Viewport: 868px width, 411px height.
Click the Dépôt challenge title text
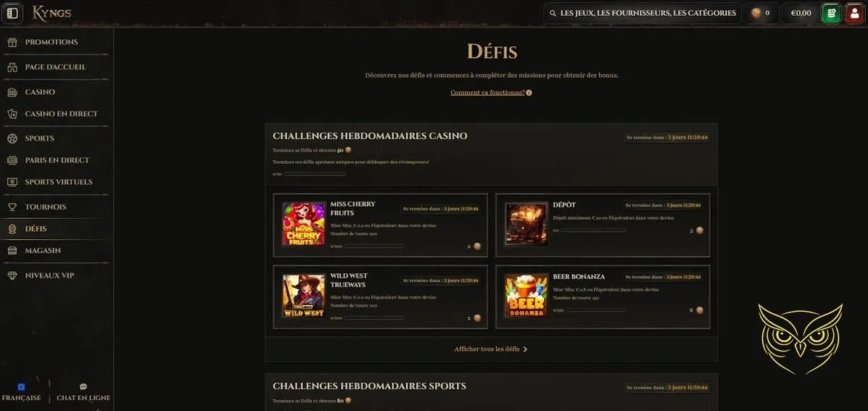(564, 204)
